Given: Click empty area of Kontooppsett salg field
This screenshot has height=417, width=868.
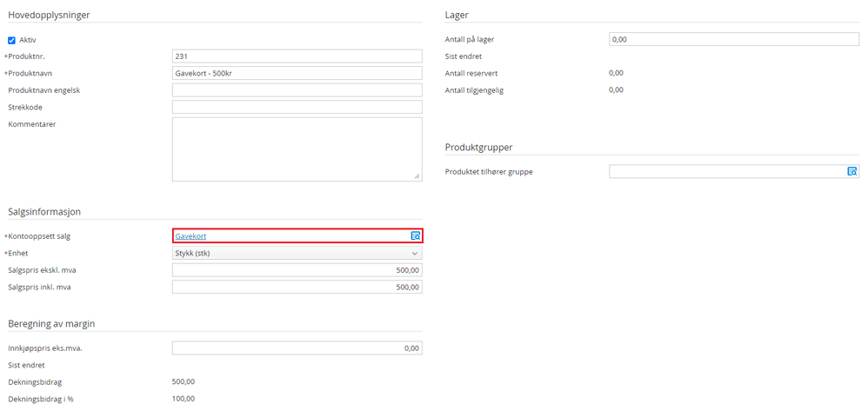Looking at the screenshot, I should click(x=304, y=235).
